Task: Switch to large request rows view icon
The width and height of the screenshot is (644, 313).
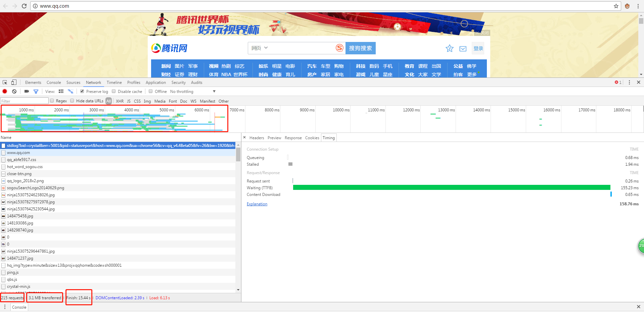Action: [61, 91]
